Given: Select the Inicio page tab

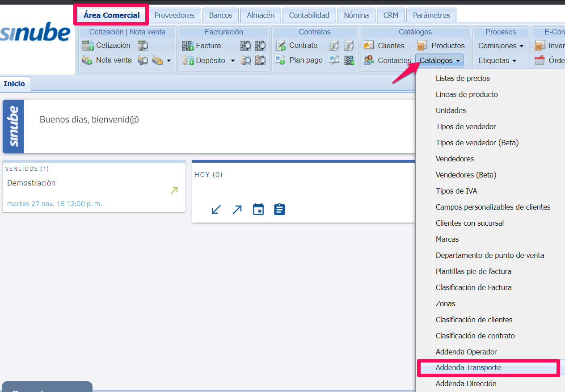Looking at the screenshot, I should (14, 84).
